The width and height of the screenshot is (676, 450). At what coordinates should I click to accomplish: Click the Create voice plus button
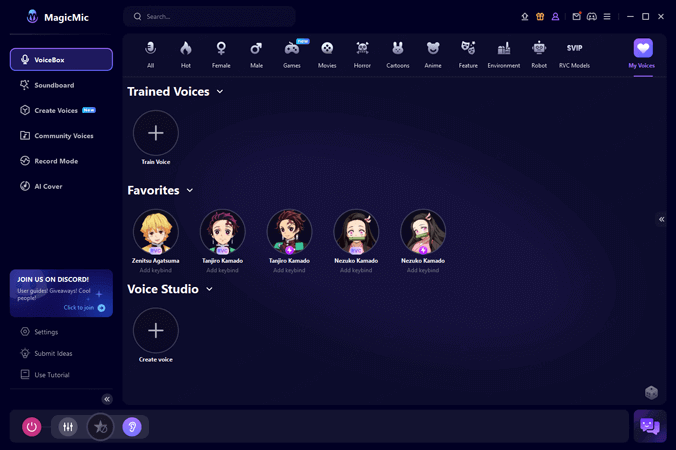156,331
